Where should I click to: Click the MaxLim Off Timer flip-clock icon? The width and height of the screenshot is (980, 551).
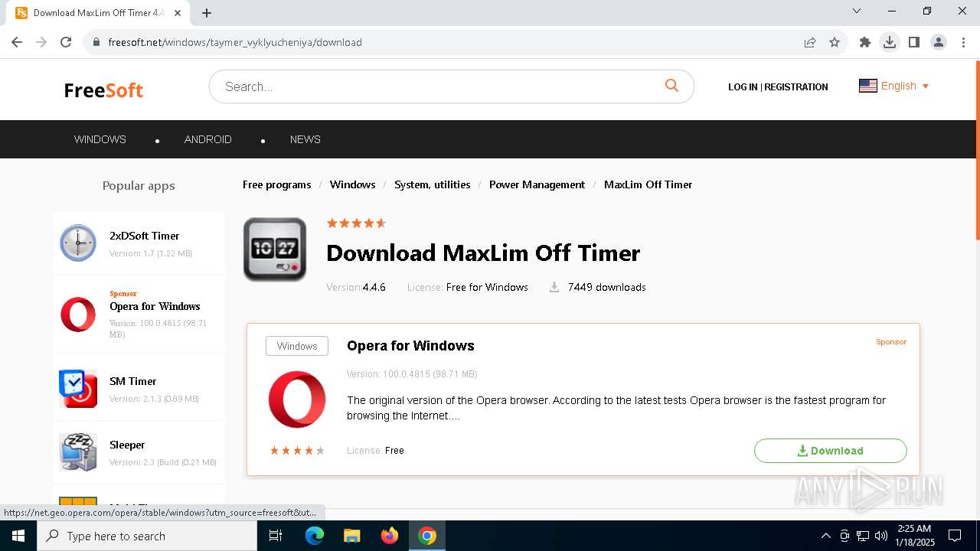[x=275, y=249]
